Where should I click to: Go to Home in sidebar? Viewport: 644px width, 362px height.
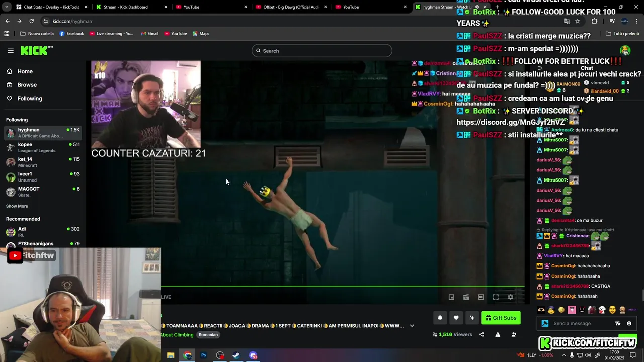(20, 71)
